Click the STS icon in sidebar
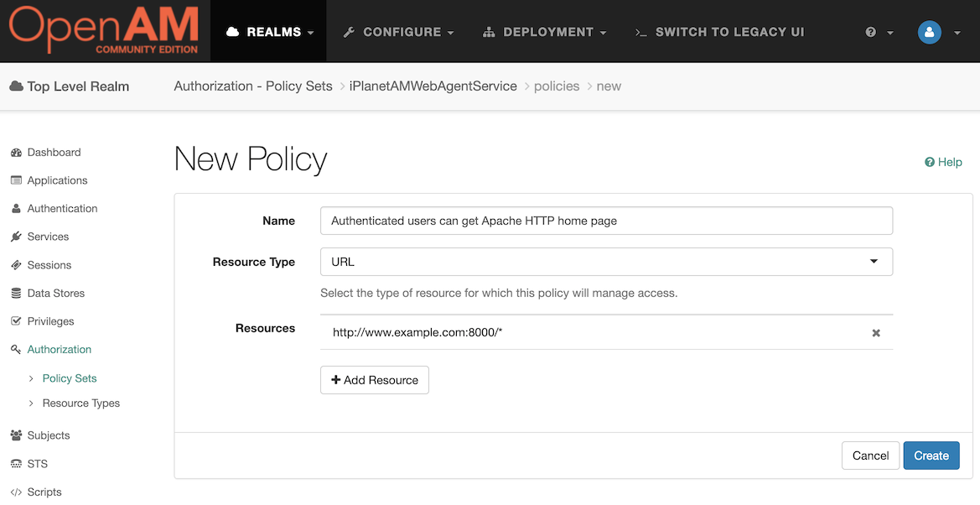 point(16,464)
